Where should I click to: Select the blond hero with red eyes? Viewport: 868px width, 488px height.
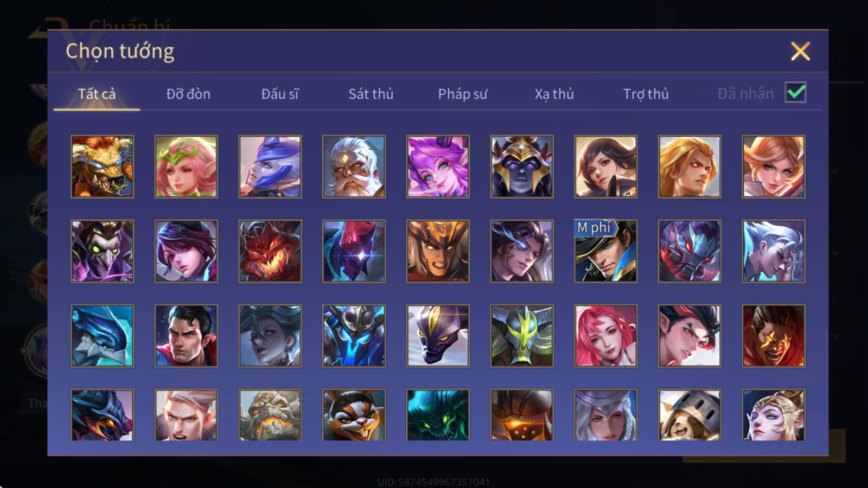[690, 166]
